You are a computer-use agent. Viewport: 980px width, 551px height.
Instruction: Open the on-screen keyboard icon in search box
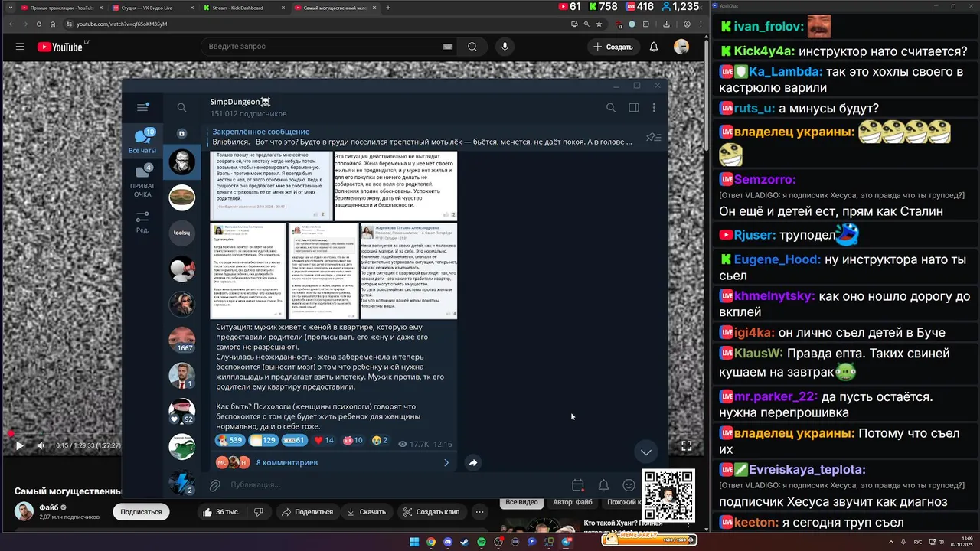point(448,47)
